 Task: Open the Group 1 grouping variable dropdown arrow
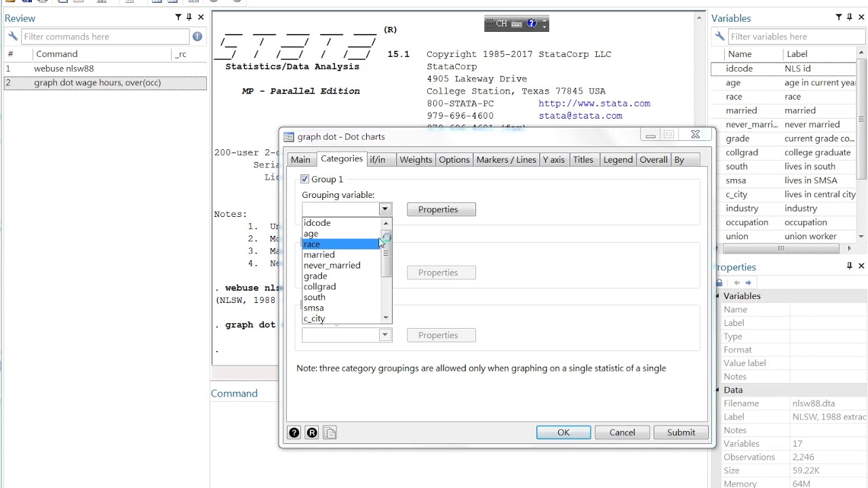pos(384,209)
